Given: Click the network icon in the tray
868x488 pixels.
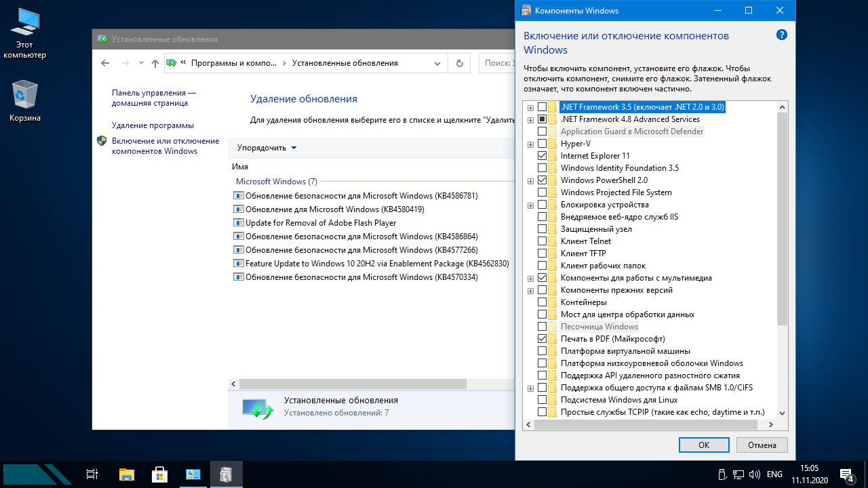Looking at the screenshot, I should (738, 474).
